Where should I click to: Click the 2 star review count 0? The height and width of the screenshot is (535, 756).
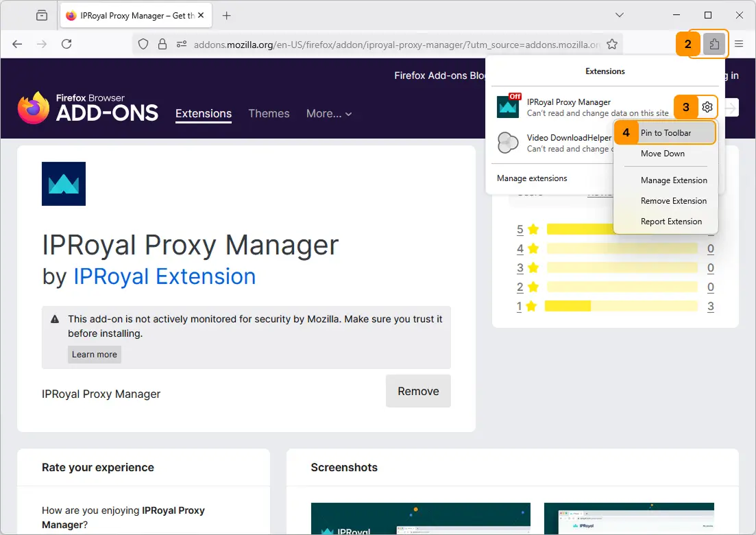711,287
